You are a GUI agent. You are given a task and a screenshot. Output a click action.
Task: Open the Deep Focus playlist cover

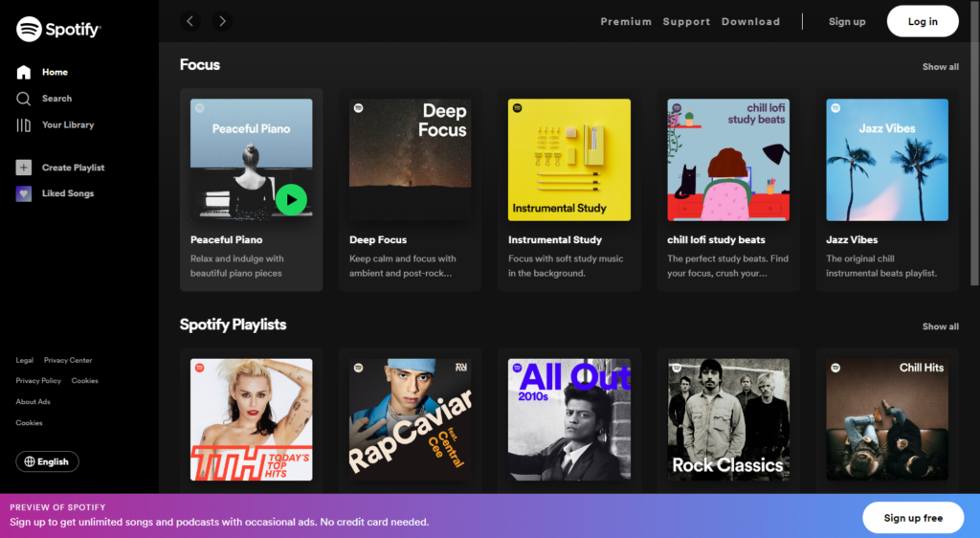click(x=410, y=160)
